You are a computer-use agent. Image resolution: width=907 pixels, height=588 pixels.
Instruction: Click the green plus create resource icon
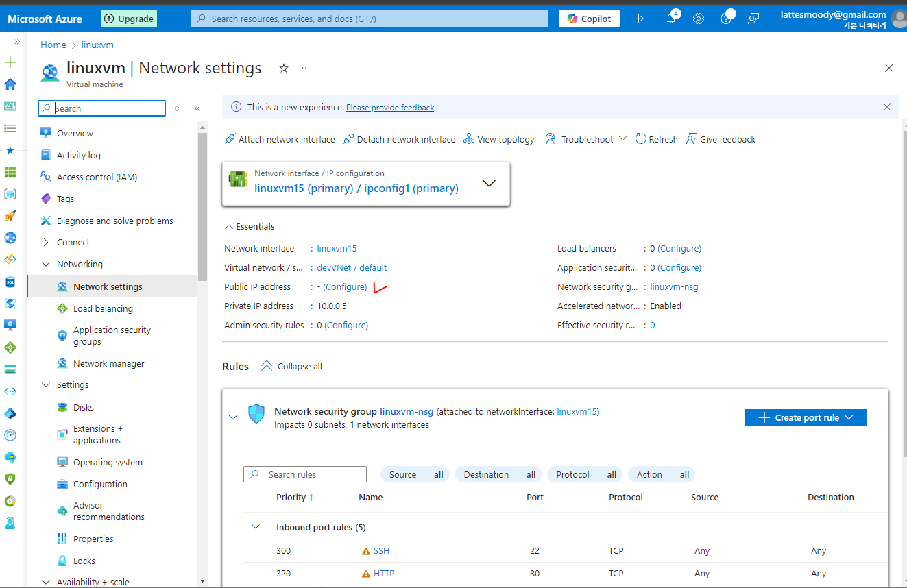point(10,63)
